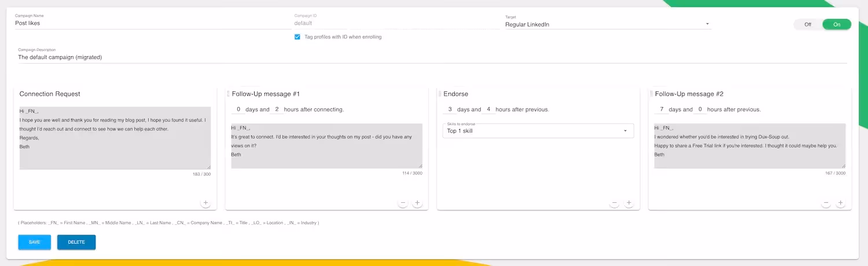Open the Skills to endorse dropdown
This screenshot has height=266, width=868.
538,131
